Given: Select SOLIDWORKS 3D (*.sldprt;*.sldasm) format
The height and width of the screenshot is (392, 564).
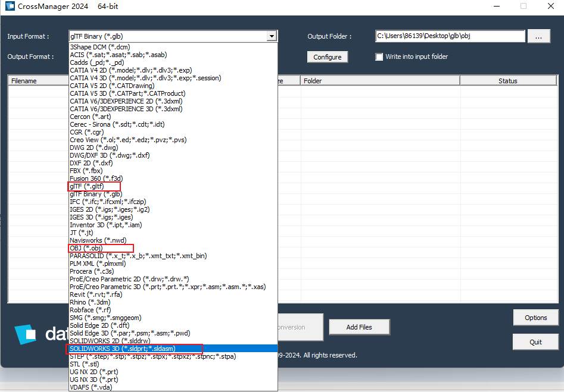Looking at the screenshot, I should pyautogui.click(x=173, y=349).
